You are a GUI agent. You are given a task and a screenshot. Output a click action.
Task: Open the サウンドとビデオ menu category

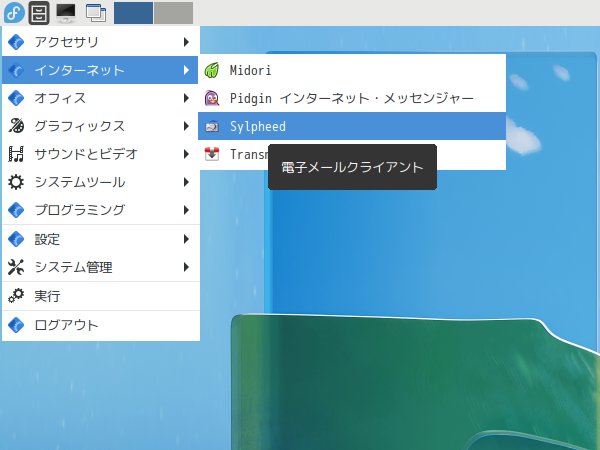tap(101, 154)
